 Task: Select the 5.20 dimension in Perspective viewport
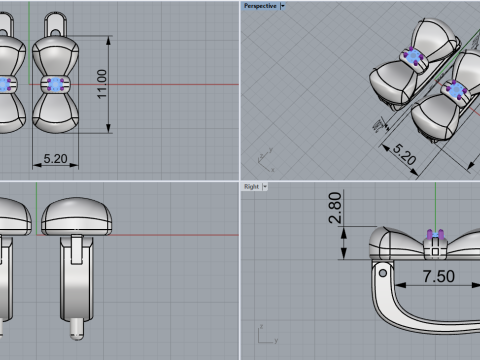[x=404, y=154]
